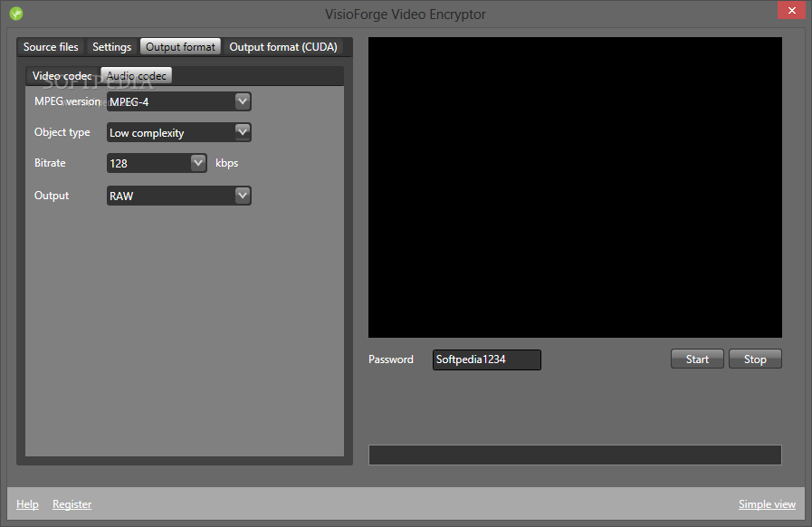Switch to the Source files tab
Viewport: 812px width, 527px height.
click(51, 47)
